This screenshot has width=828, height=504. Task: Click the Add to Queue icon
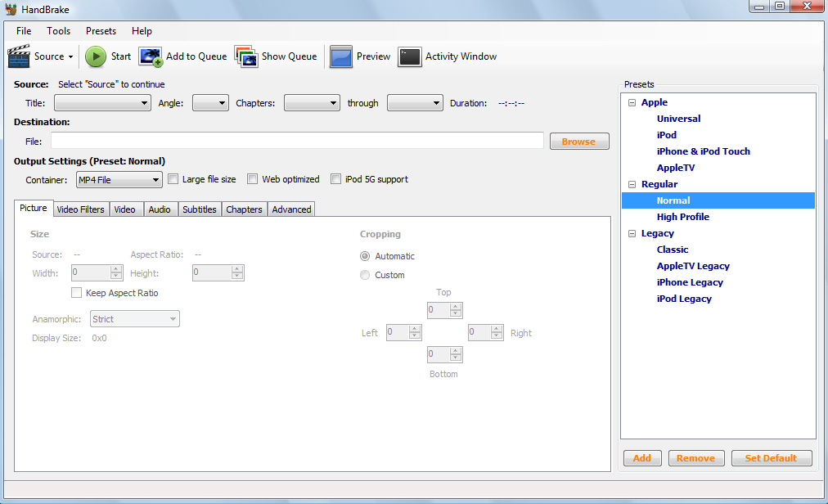click(151, 56)
